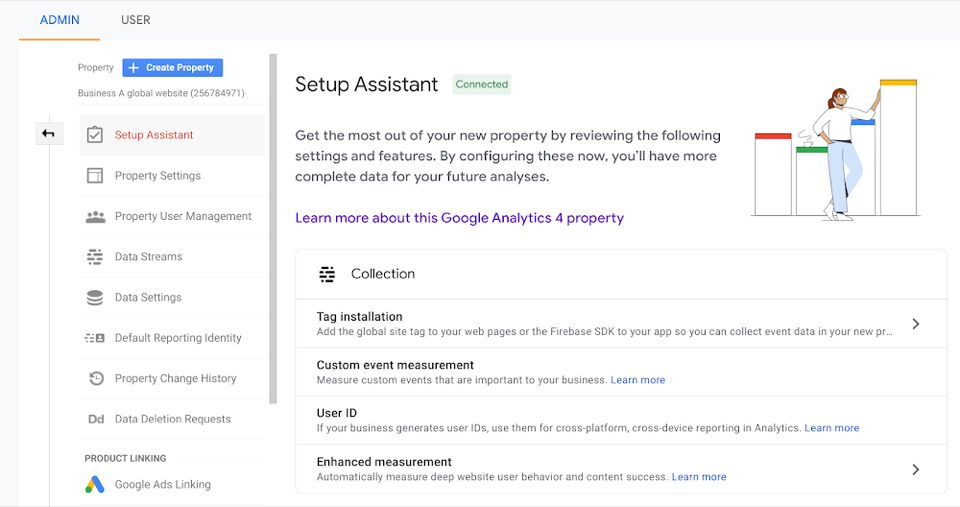Open Default Reporting Identity menu item

coord(172,338)
